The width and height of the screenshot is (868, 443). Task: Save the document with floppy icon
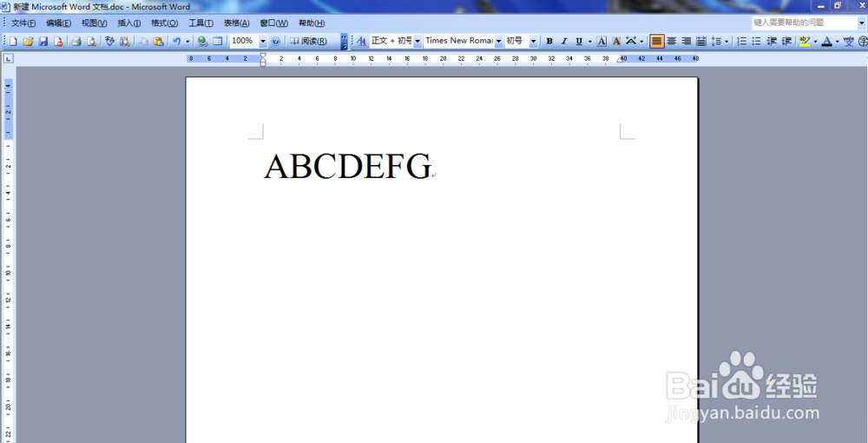pyautogui.click(x=43, y=41)
